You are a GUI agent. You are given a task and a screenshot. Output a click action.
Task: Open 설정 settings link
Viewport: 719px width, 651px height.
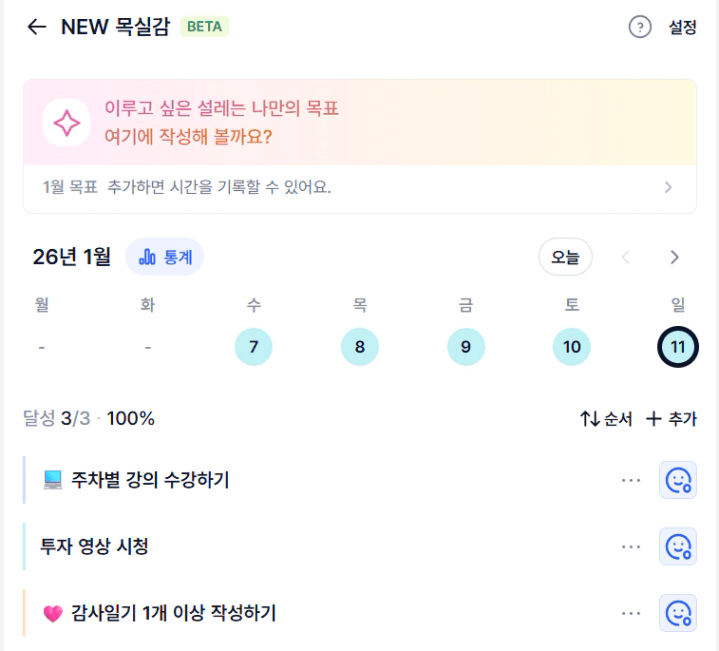tap(682, 27)
